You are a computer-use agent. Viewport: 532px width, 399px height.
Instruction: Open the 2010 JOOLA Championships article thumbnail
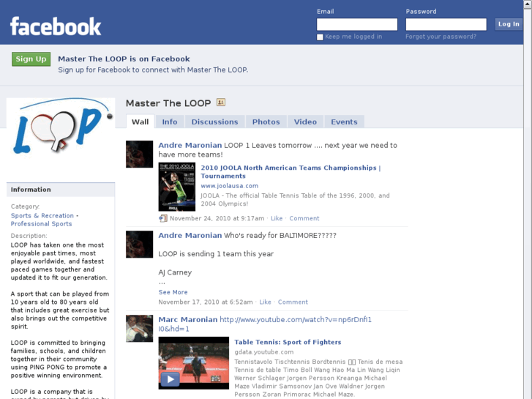pyautogui.click(x=177, y=187)
